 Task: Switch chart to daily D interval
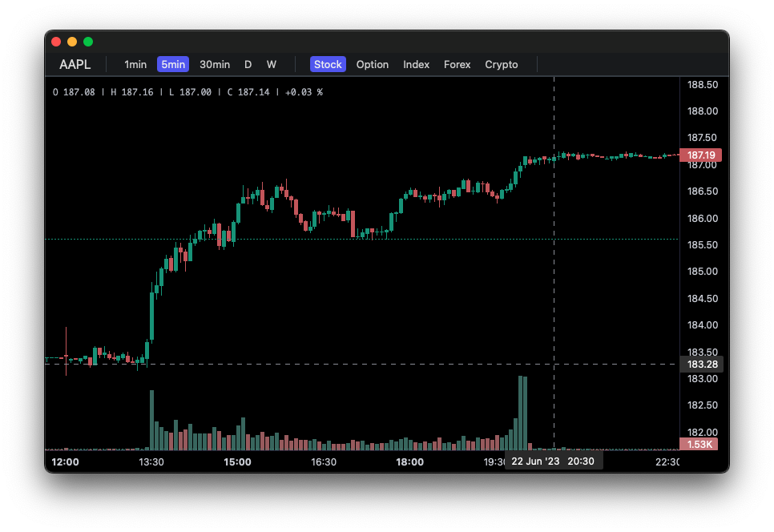click(248, 64)
